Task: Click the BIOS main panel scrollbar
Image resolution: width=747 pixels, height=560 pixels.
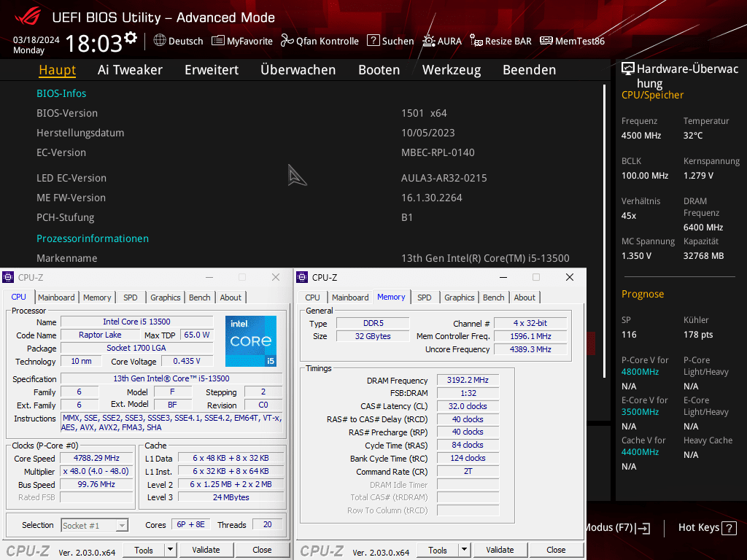Action: click(x=604, y=231)
